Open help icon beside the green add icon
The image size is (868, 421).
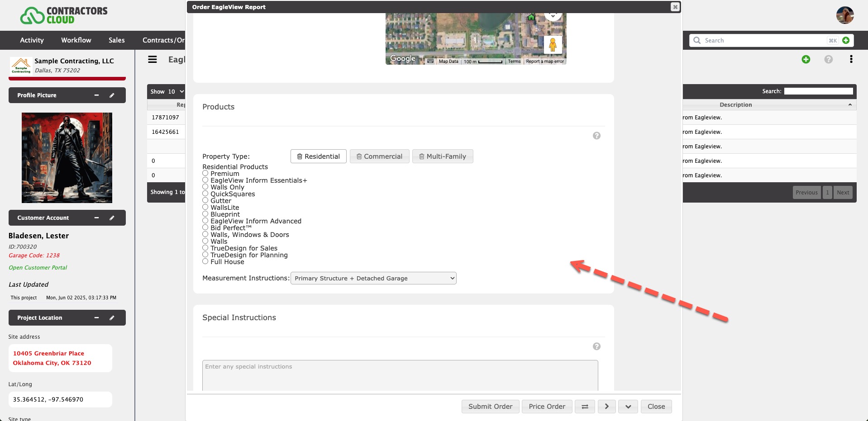pyautogui.click(x=829, y=59)
